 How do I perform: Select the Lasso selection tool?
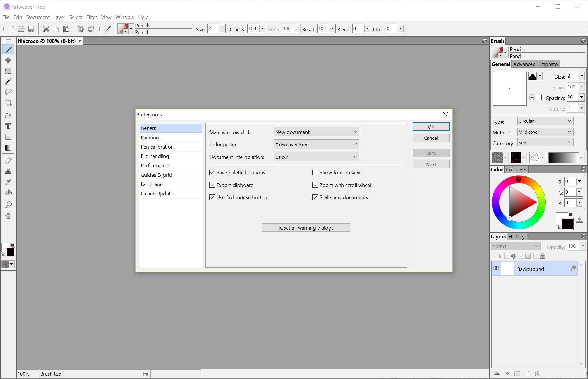(8, 92)
